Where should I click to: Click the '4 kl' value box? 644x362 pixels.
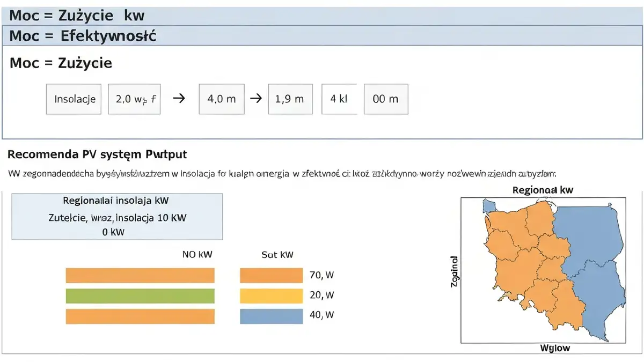(x=339, y=99)
